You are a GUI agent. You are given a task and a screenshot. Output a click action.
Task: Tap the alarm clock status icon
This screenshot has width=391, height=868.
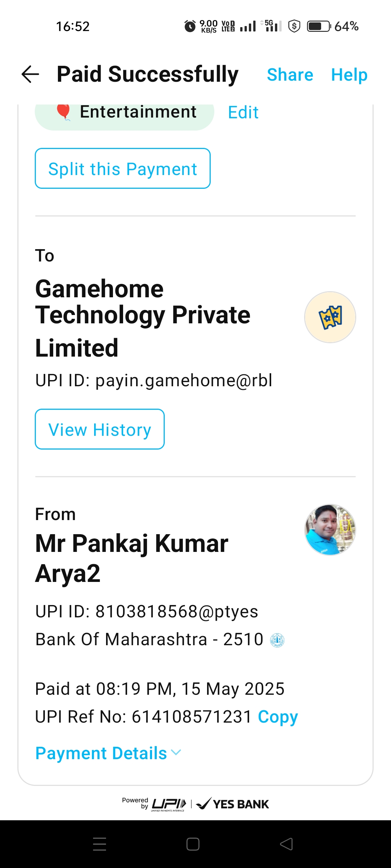pyautogui.click(x=190, y=26)
